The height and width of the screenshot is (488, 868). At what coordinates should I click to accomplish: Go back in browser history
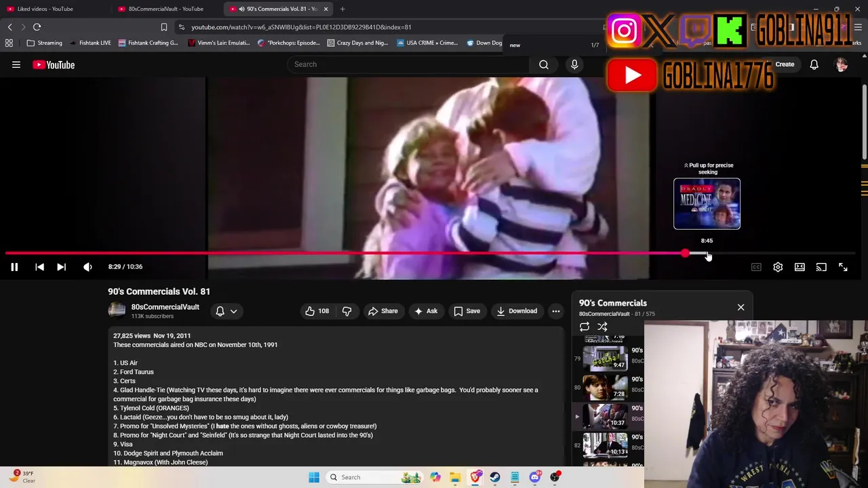(9, 27)
